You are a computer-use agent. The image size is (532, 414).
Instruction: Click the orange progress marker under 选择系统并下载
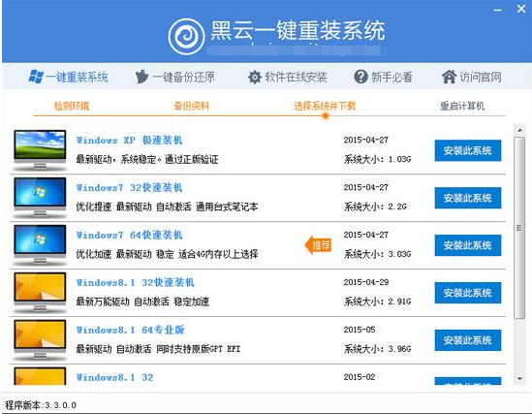[325, 115]
